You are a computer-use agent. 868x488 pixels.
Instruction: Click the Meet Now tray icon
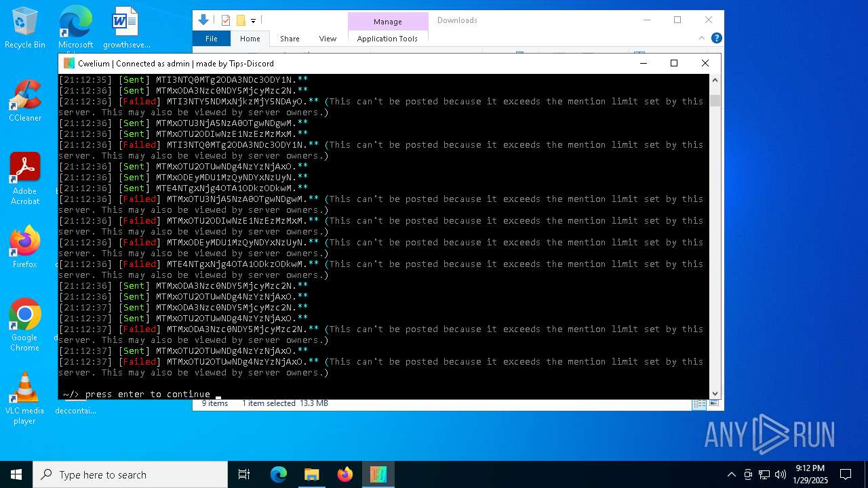748,474
